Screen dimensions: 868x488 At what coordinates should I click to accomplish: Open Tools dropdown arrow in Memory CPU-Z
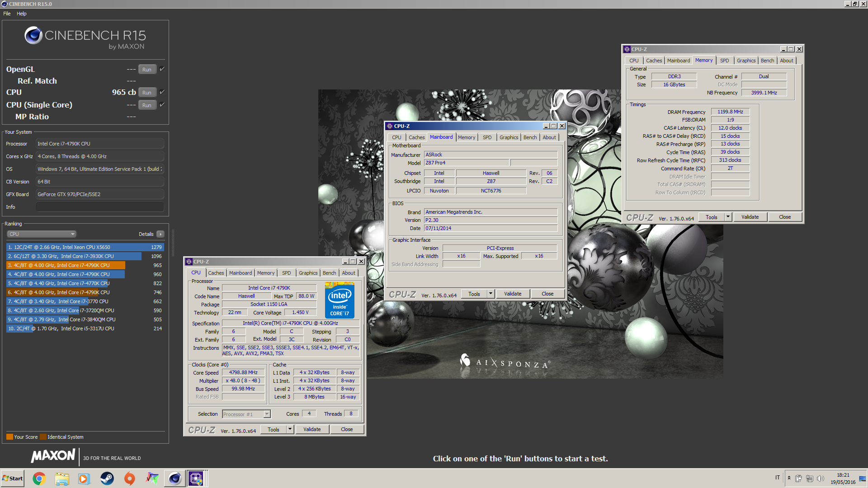pos(728,217)
